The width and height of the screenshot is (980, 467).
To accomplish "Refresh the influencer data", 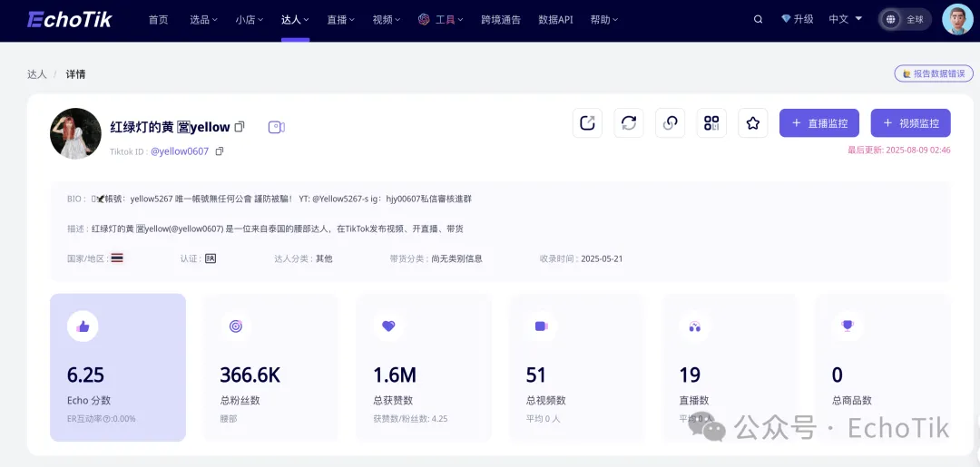I will click(x=629, y=122).
